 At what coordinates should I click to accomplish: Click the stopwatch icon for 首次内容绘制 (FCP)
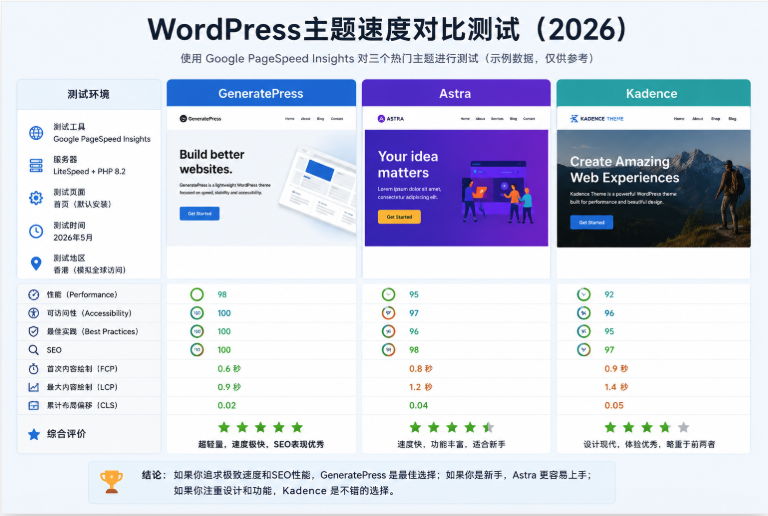(x=33, y=368)
